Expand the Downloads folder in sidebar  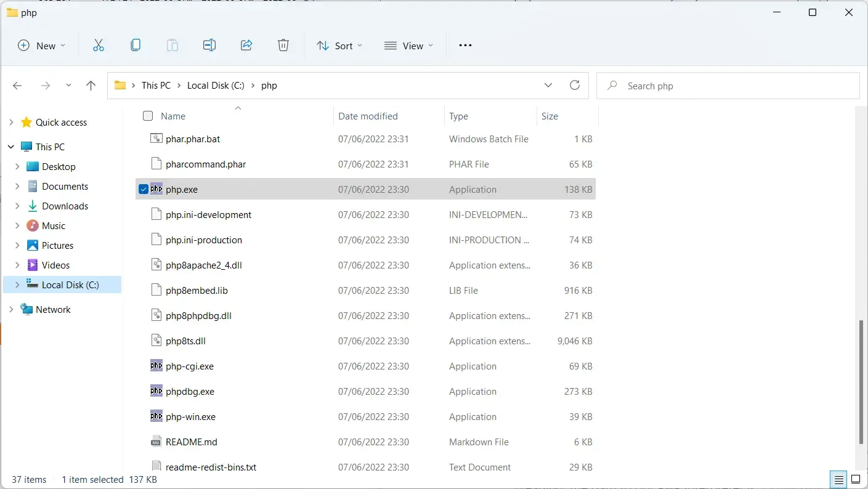[17, 206]
